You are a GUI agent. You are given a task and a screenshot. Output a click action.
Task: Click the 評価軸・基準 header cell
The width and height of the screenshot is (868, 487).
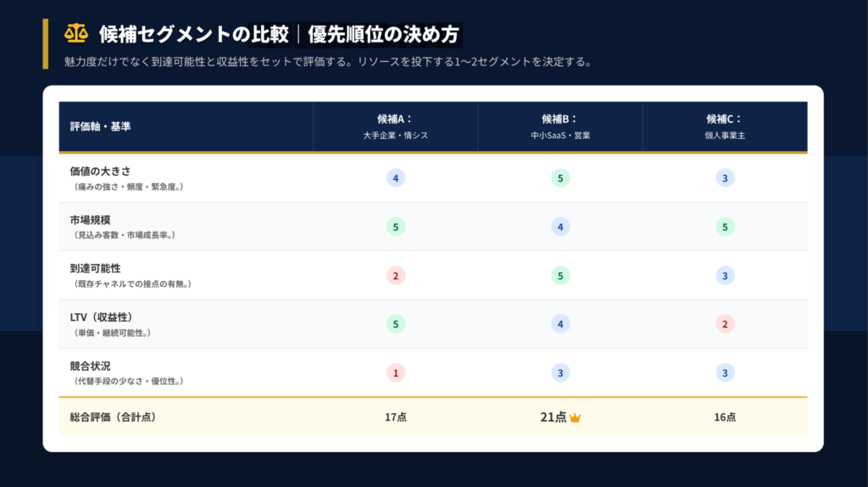pos(101,127)
